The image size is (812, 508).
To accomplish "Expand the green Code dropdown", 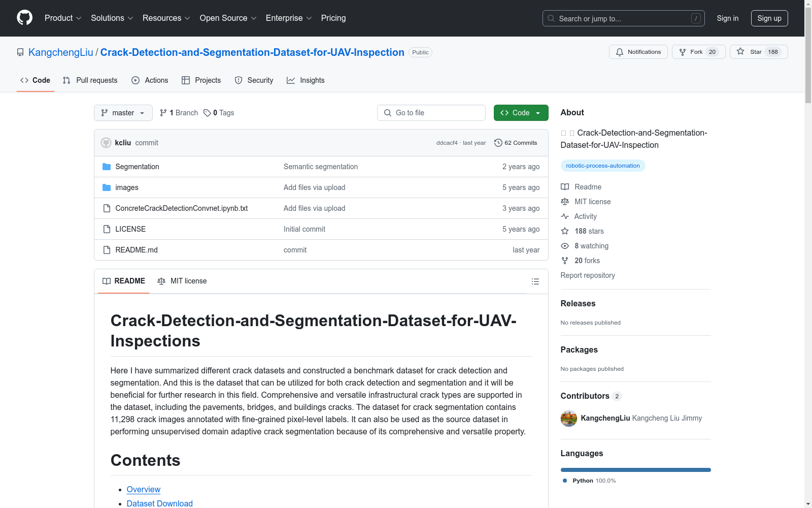I will 521,113.
